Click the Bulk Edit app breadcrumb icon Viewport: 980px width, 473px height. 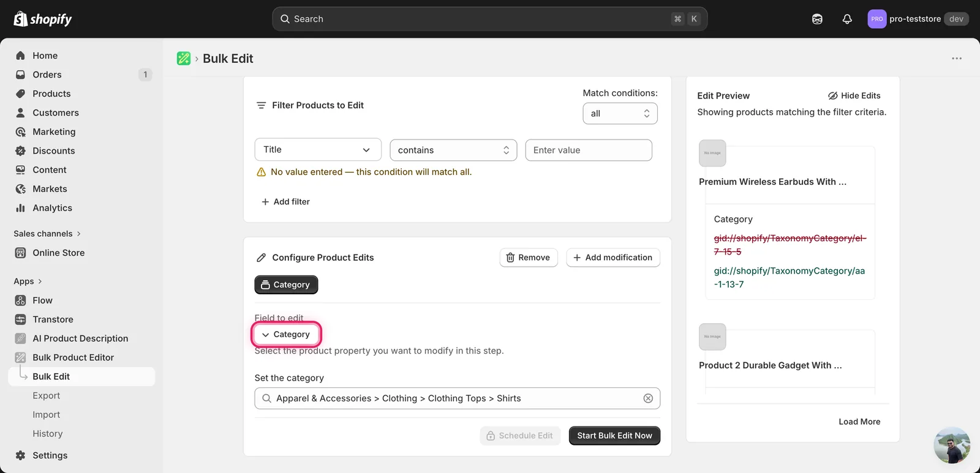(x=184, y=58)
